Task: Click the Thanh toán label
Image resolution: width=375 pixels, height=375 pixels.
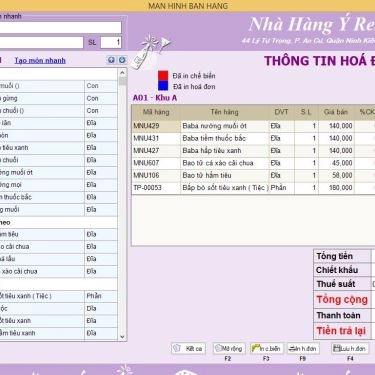Action: pyautogui.click(x=338, y=315)
